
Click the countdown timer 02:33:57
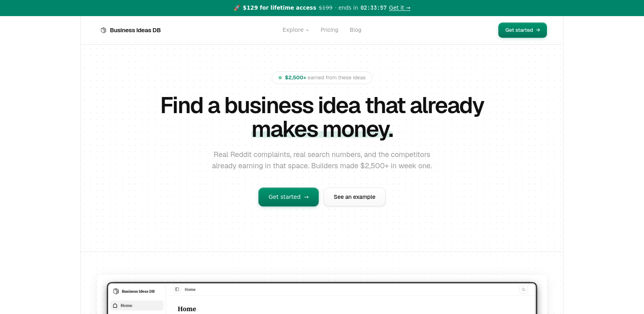tap(374, 8)
